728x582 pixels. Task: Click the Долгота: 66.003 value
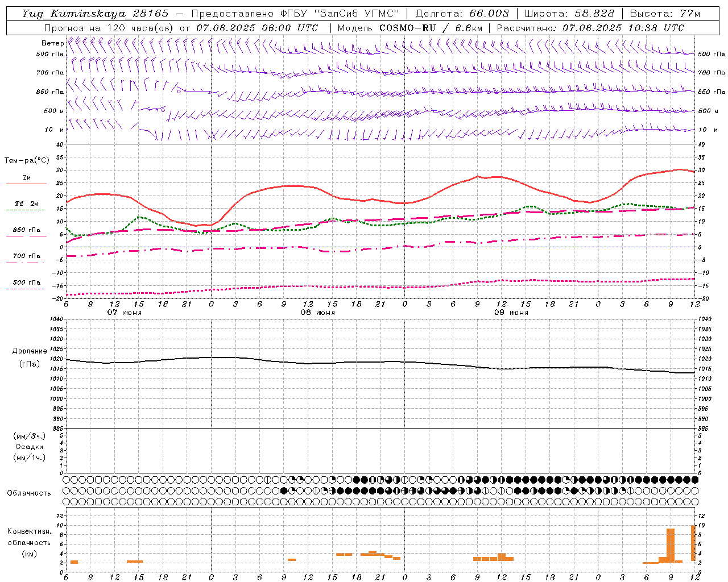pyautogui.click(x=462, y=14)
